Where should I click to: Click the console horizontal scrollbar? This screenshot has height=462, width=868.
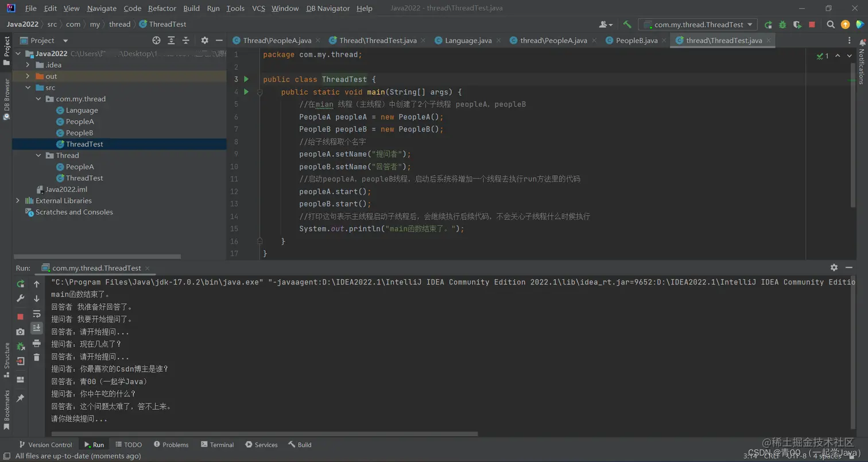[x=264, y=434]
